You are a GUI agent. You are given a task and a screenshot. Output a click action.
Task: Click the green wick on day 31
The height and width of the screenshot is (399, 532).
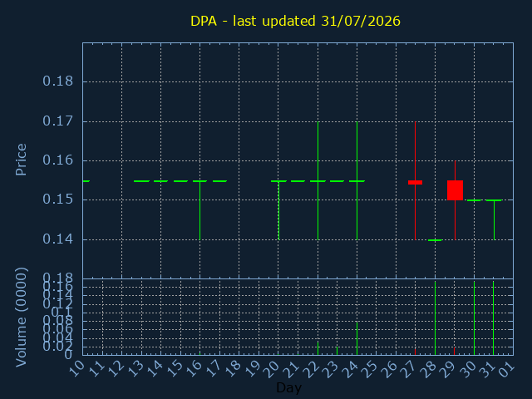[x=494, y=220]
